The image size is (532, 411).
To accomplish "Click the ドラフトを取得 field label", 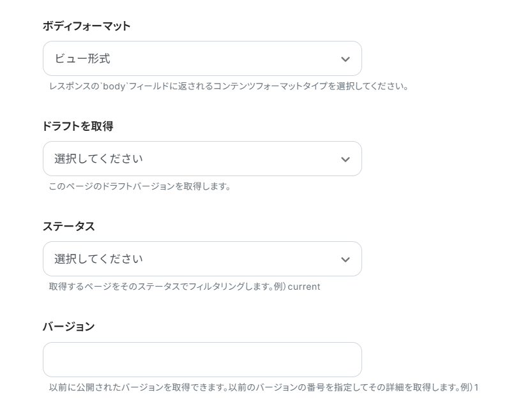I will [78, 126].
